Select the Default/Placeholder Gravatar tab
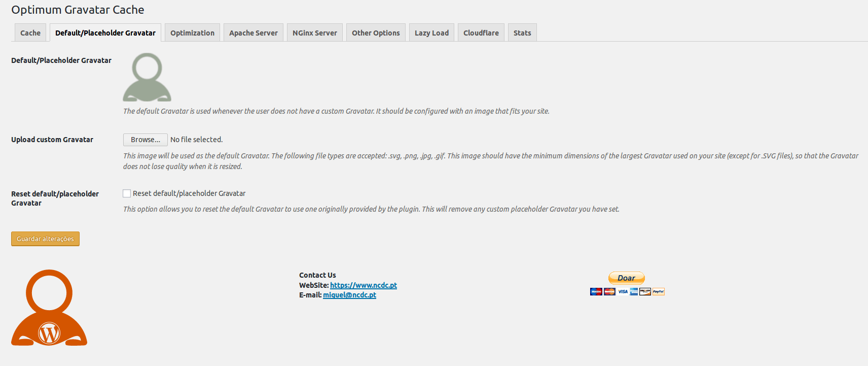 (105, 32)
